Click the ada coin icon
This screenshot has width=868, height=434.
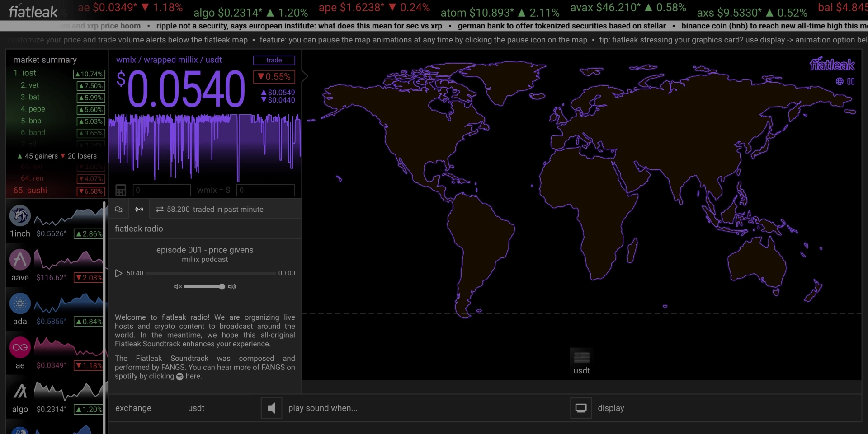pyautogui.click(x=20, y=303)
